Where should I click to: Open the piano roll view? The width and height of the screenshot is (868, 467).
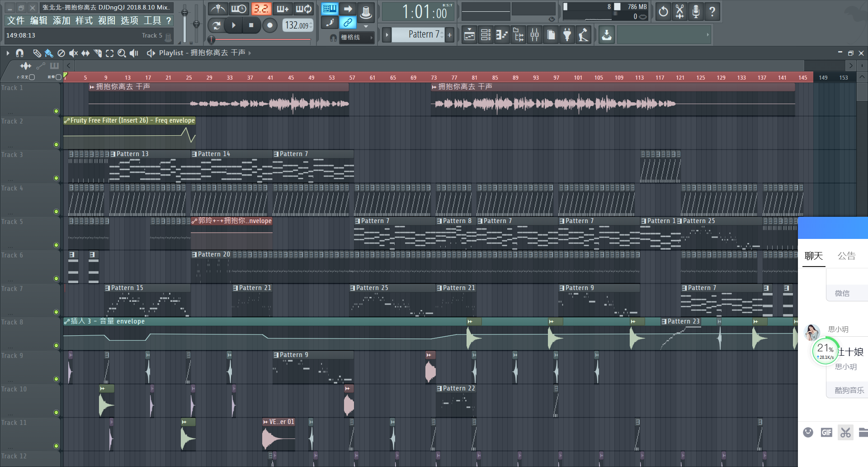point(502,35)
